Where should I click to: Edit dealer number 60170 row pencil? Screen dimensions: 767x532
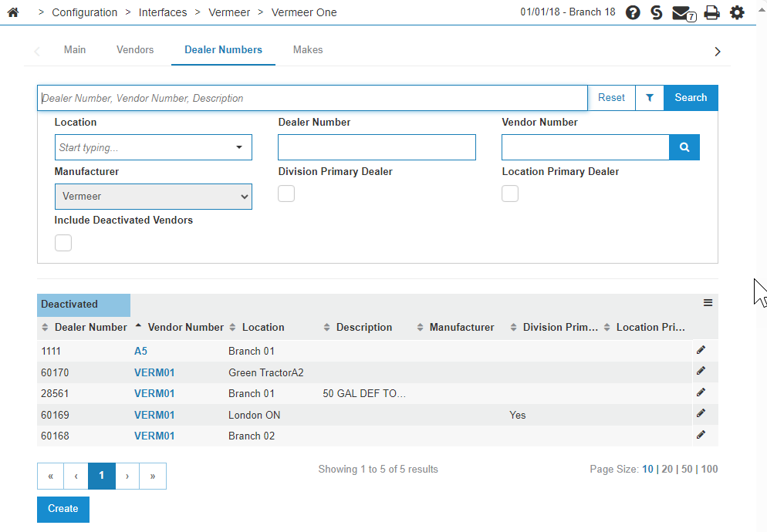(x=701, y=371)
